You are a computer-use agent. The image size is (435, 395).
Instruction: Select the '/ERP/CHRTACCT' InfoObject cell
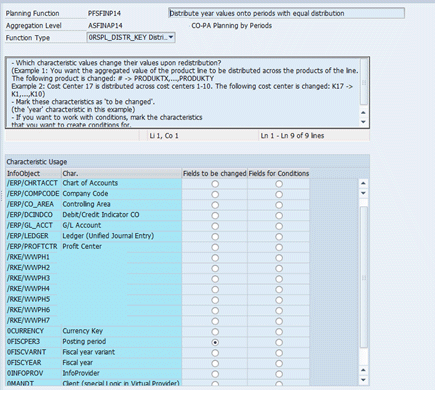[33, 183]
